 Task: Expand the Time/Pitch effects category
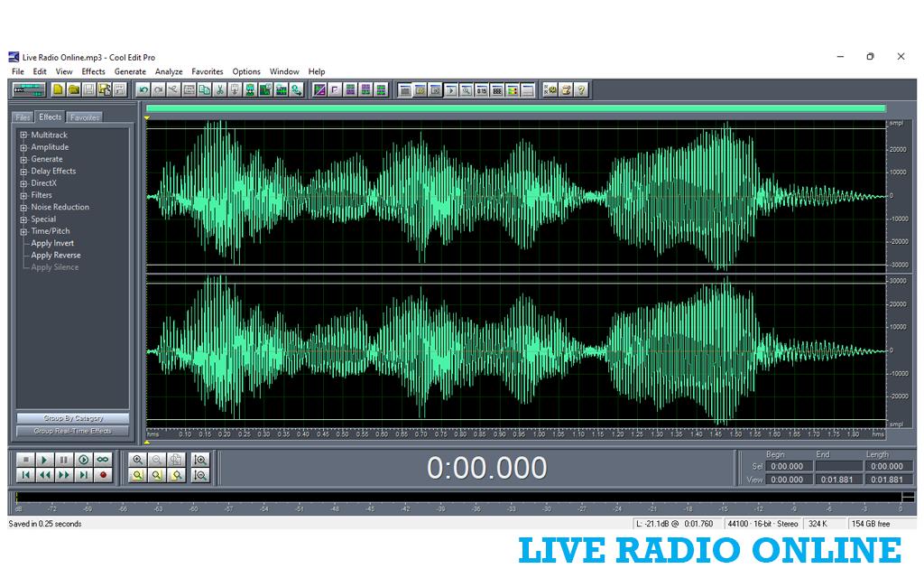pos(23,231)
